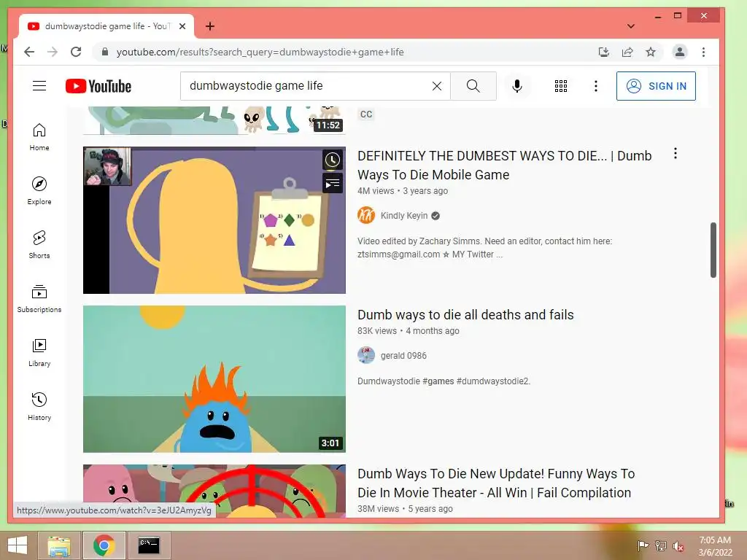Clear the search box with the X
The height and width of the screenshot is (560, 747).
click(x=436, y=86)
